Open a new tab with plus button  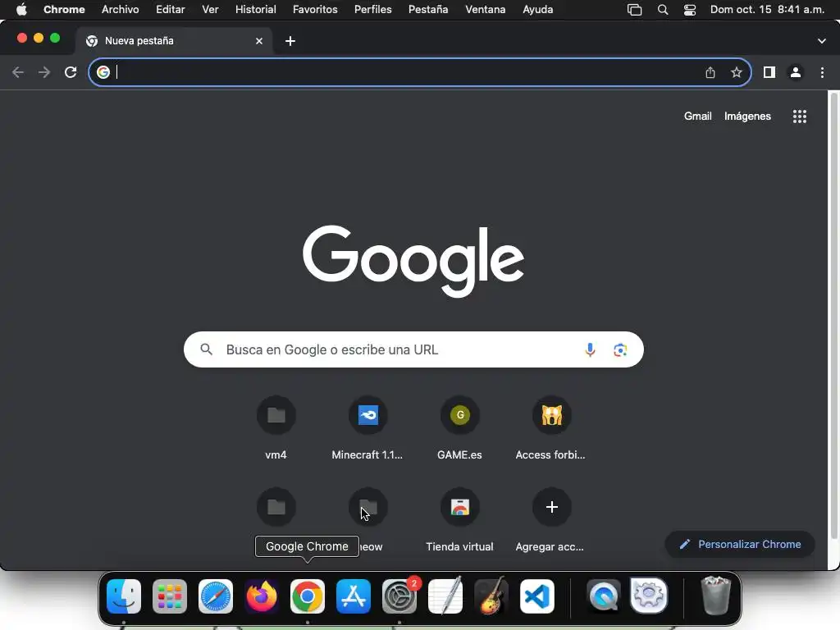point(290,41)
